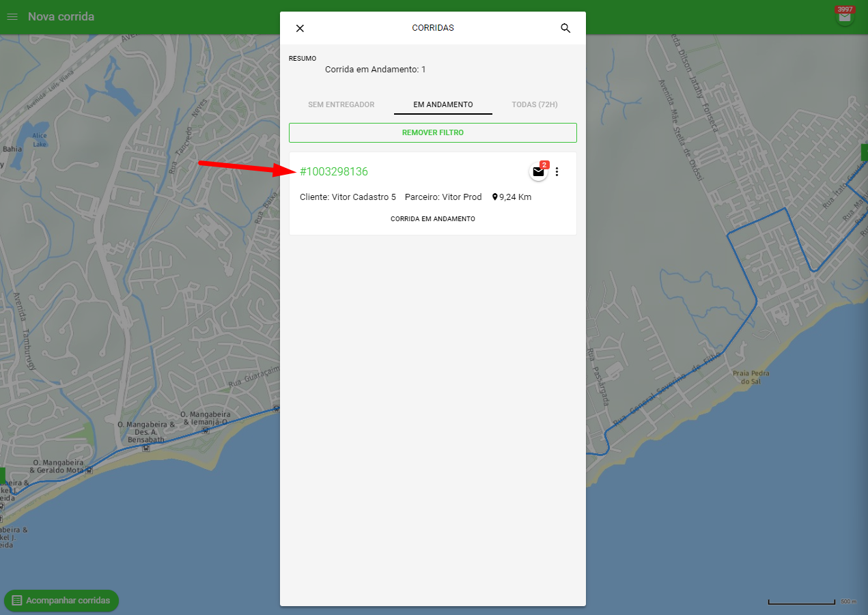Click the Cliente: Vitor Cadastro 5 text

pyautogui.click(x=348, y=197)
